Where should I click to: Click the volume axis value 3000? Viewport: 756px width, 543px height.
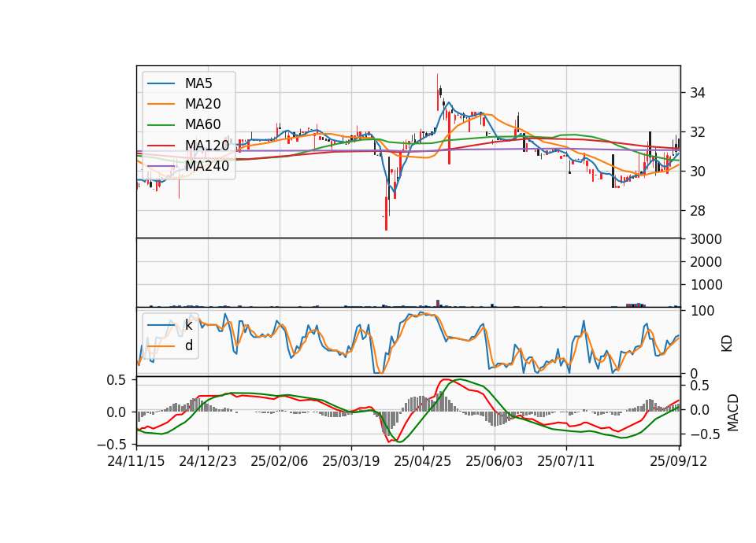point(706,239)
